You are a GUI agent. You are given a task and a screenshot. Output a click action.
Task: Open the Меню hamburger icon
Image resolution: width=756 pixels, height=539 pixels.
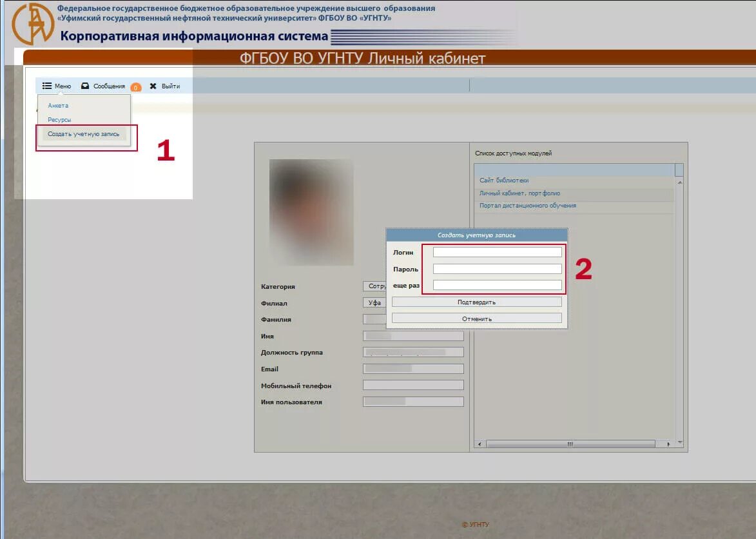point(47,86)
